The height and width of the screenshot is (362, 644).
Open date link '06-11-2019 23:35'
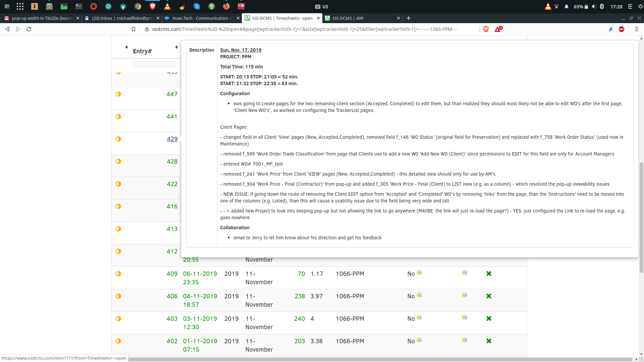pyautogui.click(x=200, y=278)
